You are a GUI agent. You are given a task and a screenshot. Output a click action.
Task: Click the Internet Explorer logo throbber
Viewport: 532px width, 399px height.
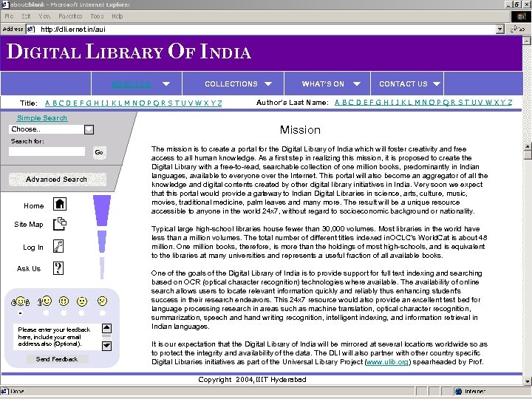pyautogui.click(x=521, y=16)
